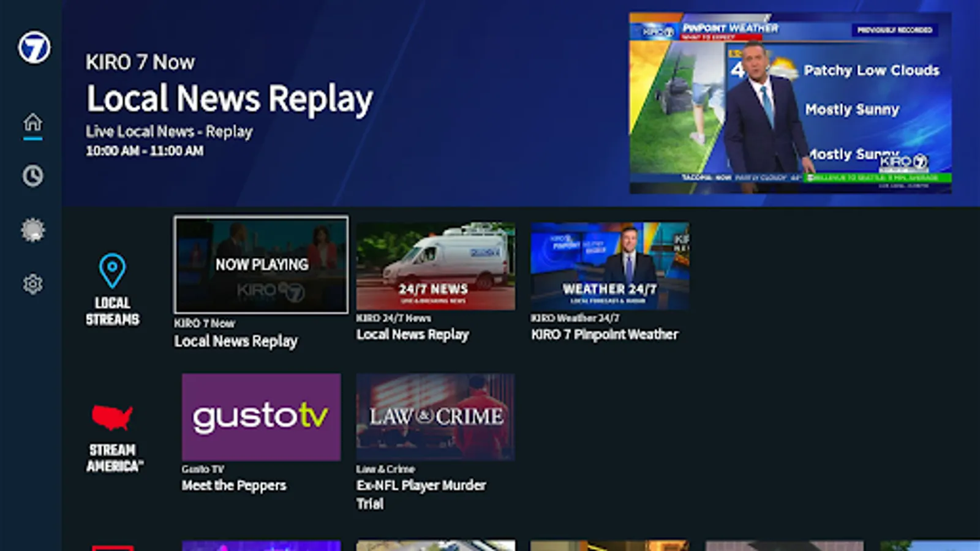
Task: Click the 'LOCAL STREAMS' row label
Action: coord(113,311)
